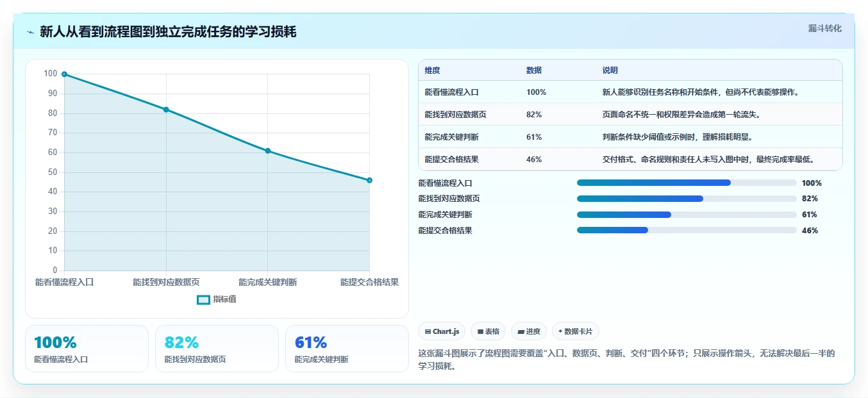Click the 82% label beside progress bar
This screenshot has height=398, width=868.
[810, 199]
